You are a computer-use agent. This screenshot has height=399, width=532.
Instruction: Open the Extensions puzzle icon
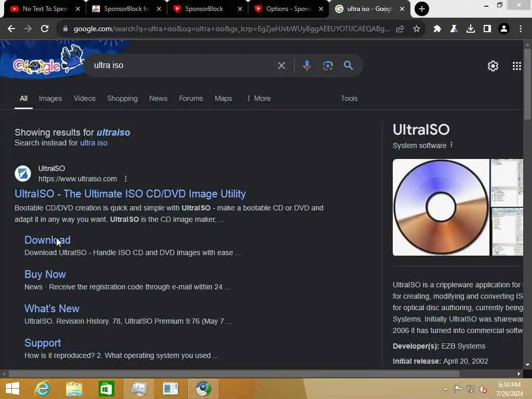pos(437,29)
